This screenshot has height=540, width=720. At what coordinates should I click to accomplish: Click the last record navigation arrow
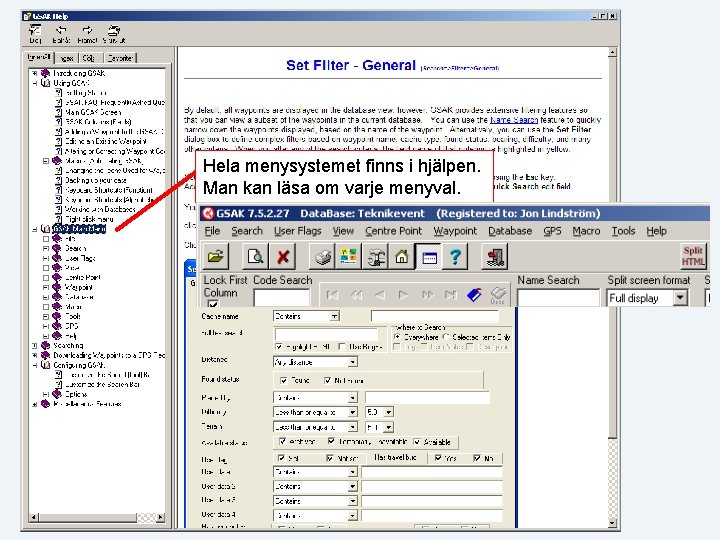pos(450,295)
